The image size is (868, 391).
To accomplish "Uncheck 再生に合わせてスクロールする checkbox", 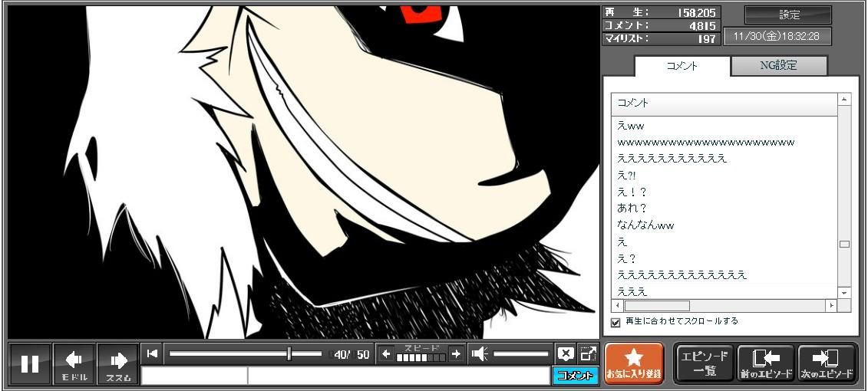I will coord(616,323).
